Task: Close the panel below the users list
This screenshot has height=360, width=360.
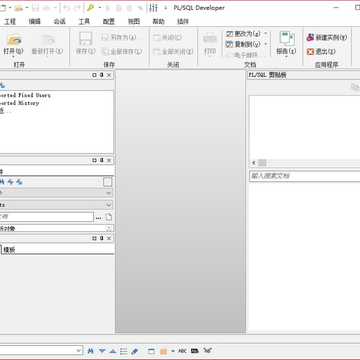Action: coord(109,160)
